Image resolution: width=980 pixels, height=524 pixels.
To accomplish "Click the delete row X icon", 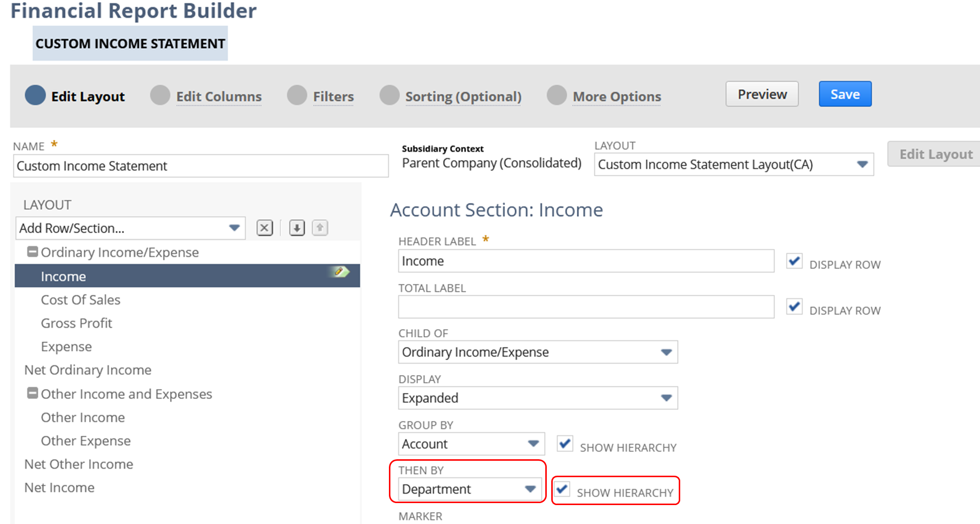I will [x=264, y=228].
